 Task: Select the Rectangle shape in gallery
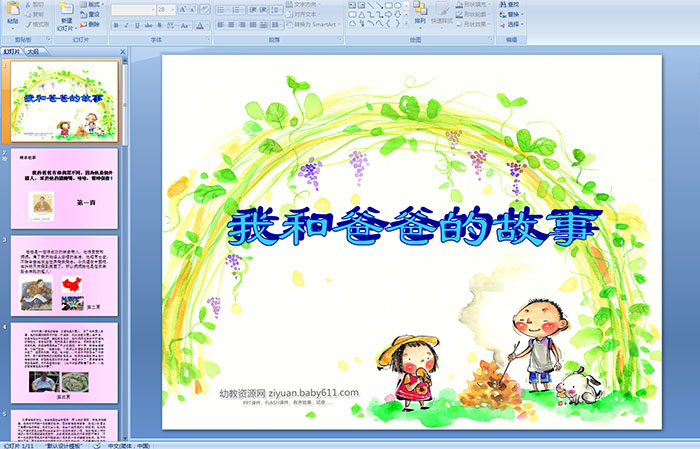click(388, 5)
